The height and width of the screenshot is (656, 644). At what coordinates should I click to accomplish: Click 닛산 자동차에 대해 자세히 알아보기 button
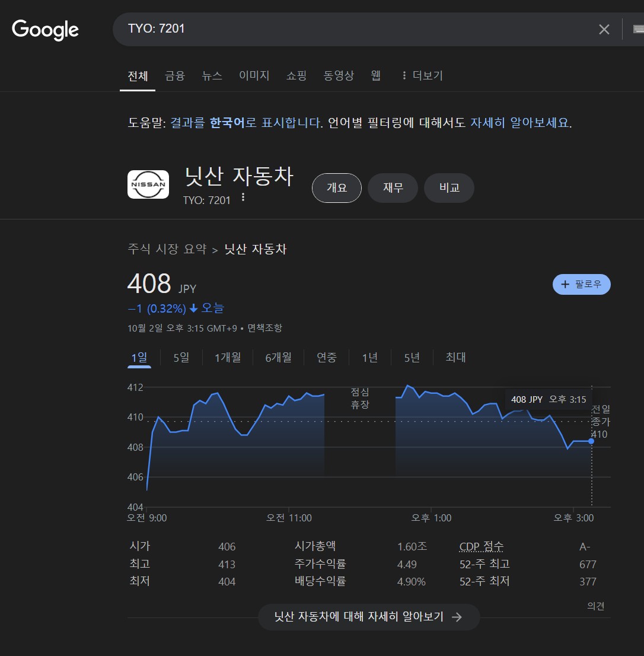click(x=369, y=617)
